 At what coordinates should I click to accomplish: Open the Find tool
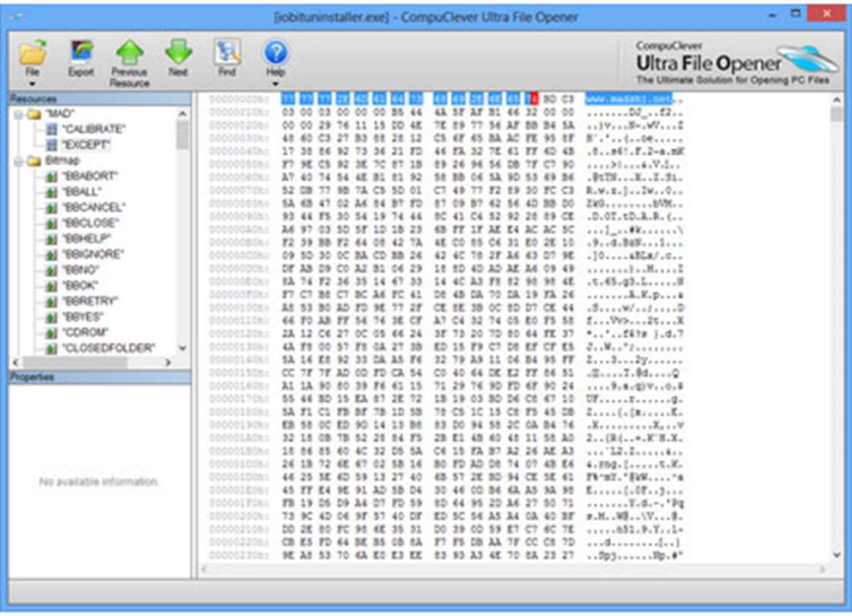click(227, 52)
